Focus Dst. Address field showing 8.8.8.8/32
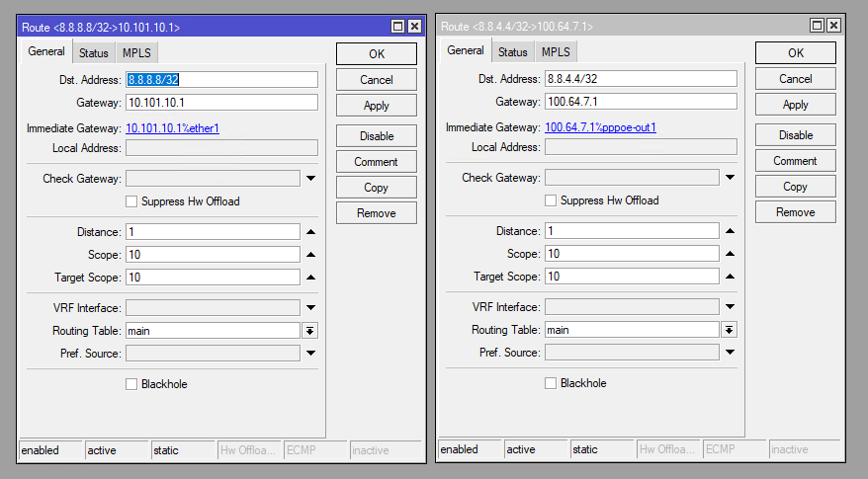 (222, 80)
